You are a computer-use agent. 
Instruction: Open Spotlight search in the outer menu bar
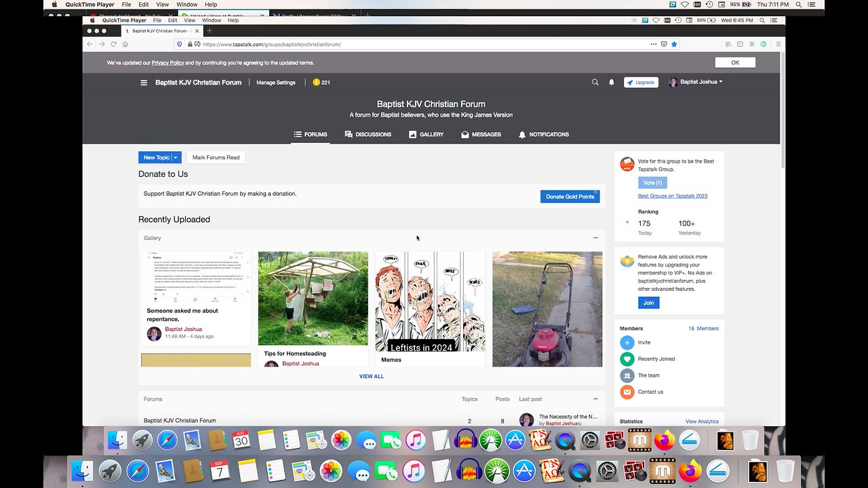(x=797, y=4)
